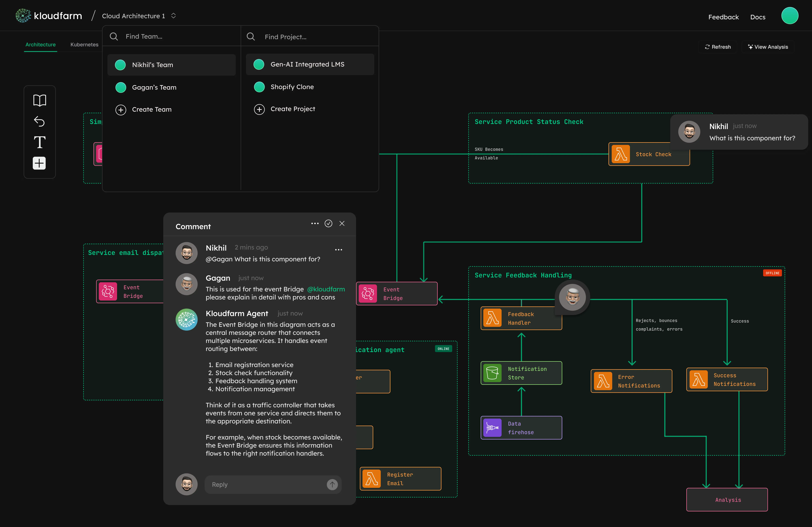Image resolution: width=812 pixels, height=527 pixels.
Task: Click the plus icon beside Create Project
Action: (x=259, y=109)
